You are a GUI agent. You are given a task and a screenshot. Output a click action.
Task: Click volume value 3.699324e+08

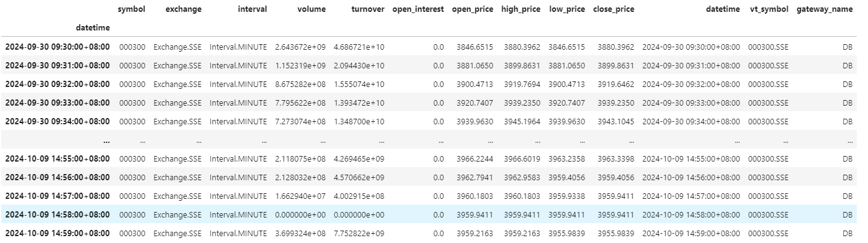pos(300,233)
